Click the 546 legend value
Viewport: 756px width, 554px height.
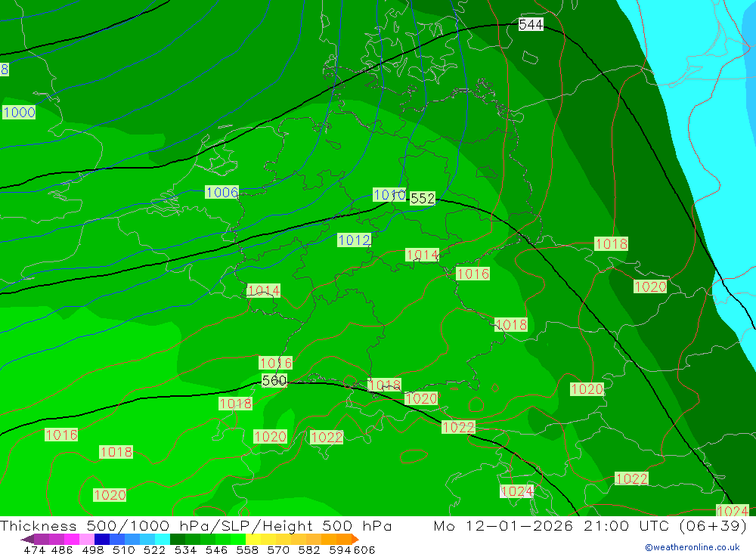tap(216, 549)
